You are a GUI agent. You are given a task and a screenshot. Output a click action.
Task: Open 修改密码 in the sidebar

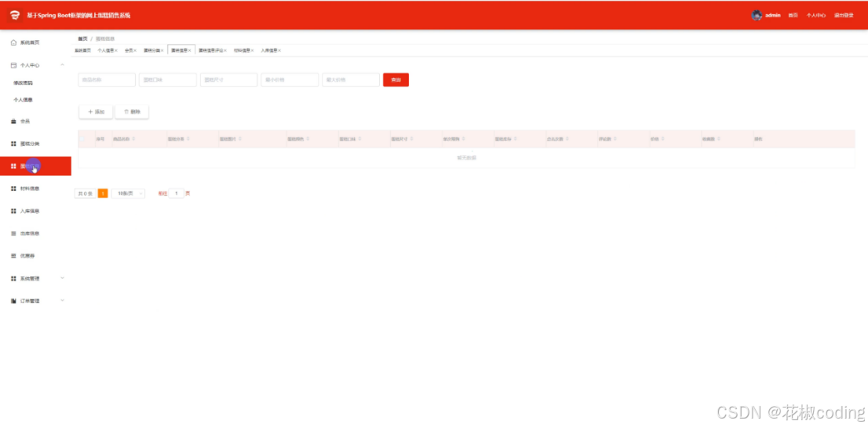[24, 83]
